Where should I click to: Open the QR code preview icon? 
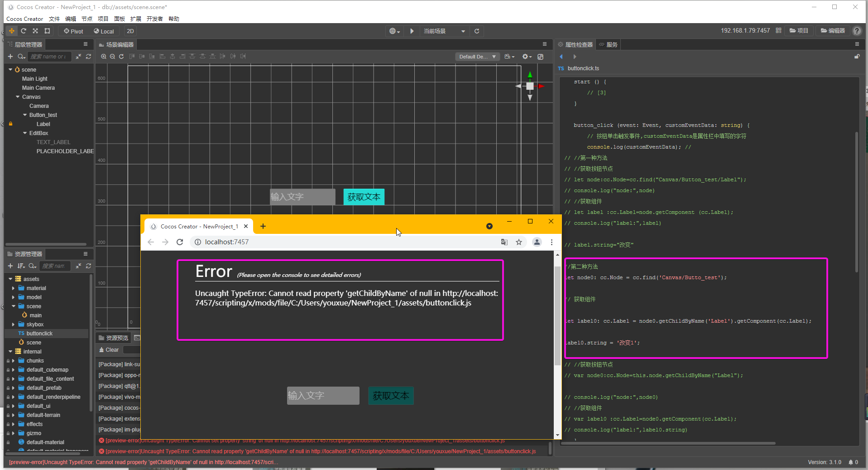click(778, 31)
